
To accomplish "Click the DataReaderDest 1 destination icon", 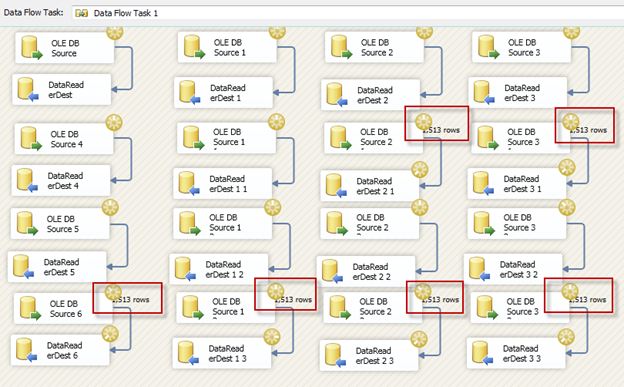I will [190, 93].
